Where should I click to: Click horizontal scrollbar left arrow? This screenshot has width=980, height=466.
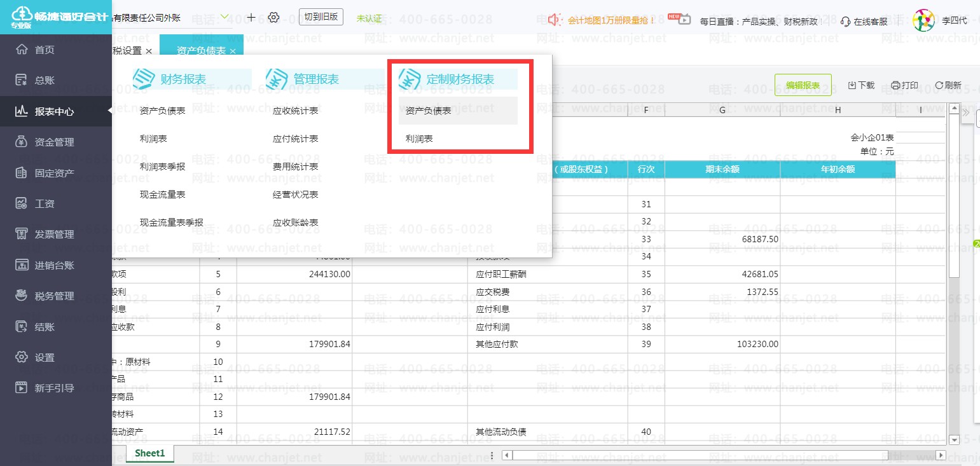tap(506, 455)
